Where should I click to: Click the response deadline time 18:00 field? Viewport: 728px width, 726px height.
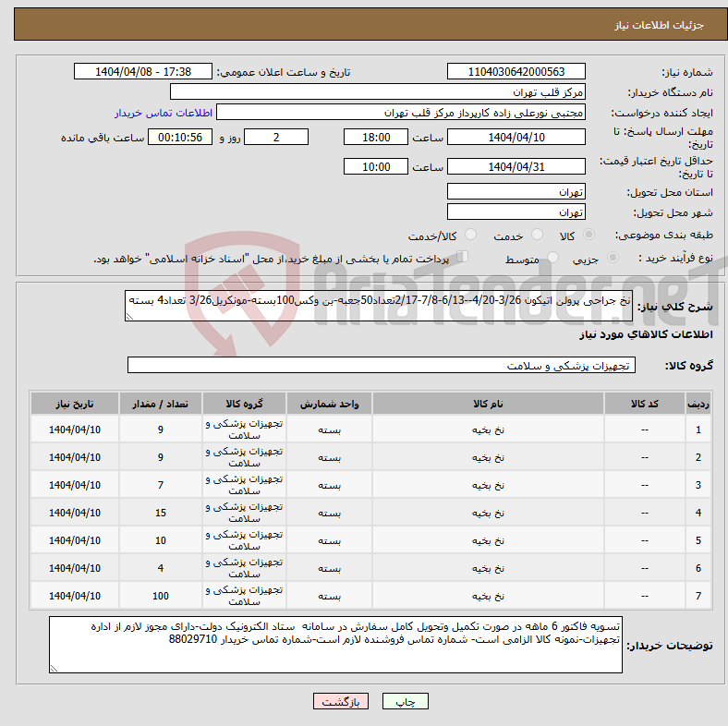coord(376,137)
